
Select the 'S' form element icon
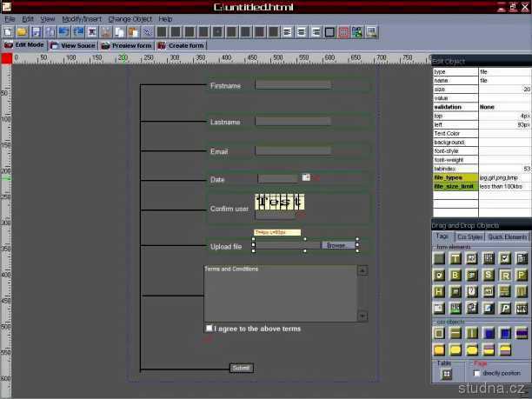489,276
